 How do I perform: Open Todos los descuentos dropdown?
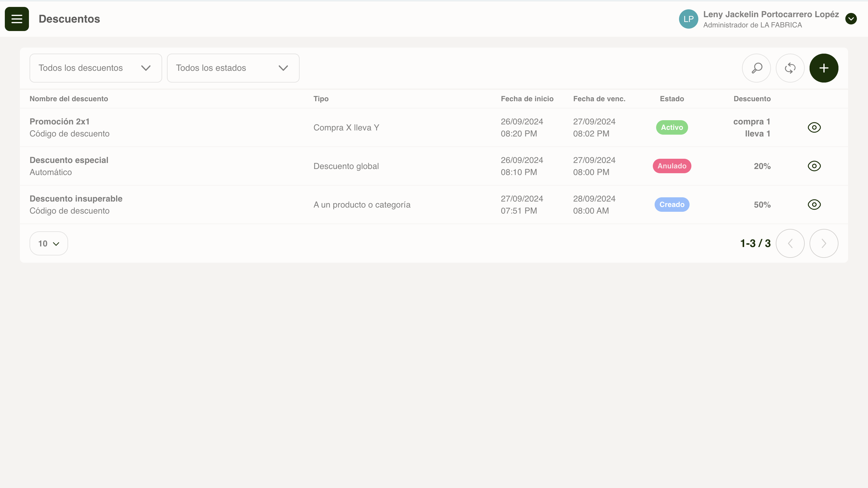point(96,68)
